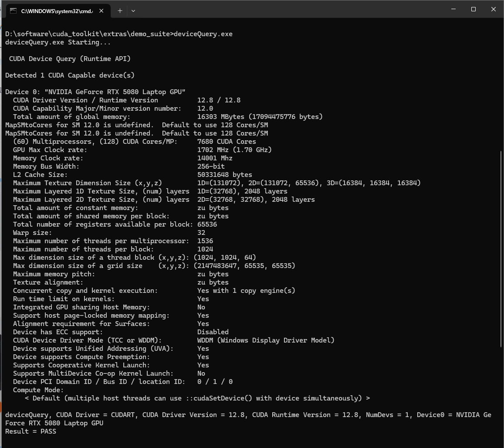Close the terminal window
504x448 pixels.
tap(494, 9)
